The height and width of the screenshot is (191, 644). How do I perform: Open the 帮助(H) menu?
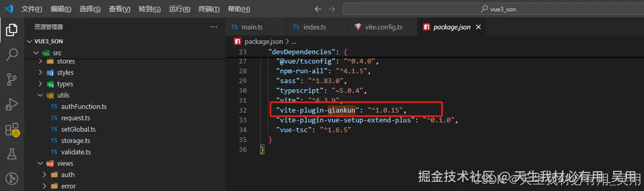[239, 9]
